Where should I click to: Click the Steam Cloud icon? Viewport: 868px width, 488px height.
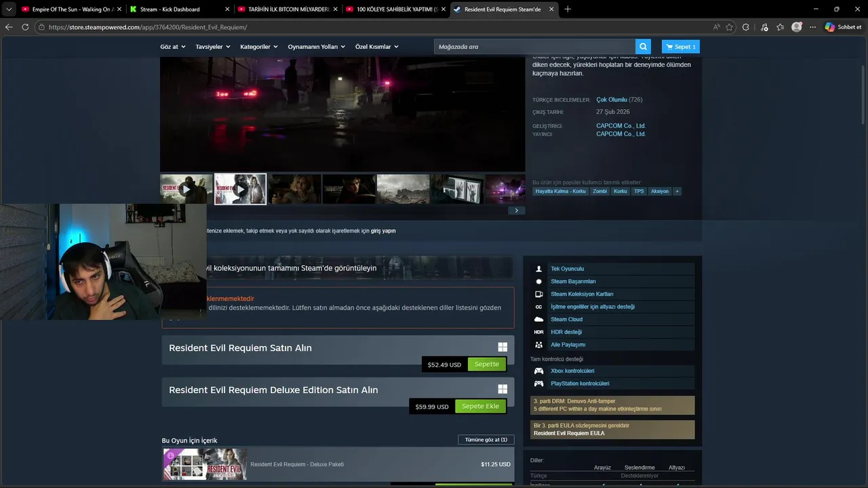click(538, 319)
